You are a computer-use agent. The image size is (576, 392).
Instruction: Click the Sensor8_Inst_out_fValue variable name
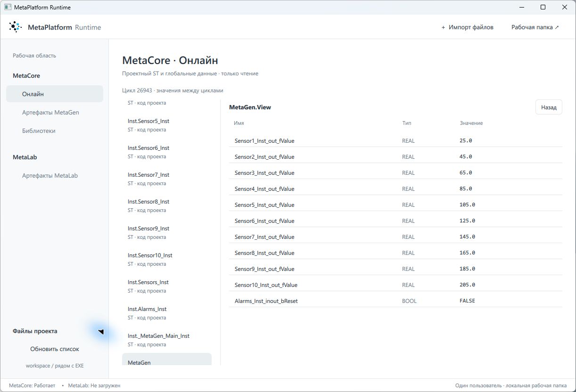coord(264,253)
